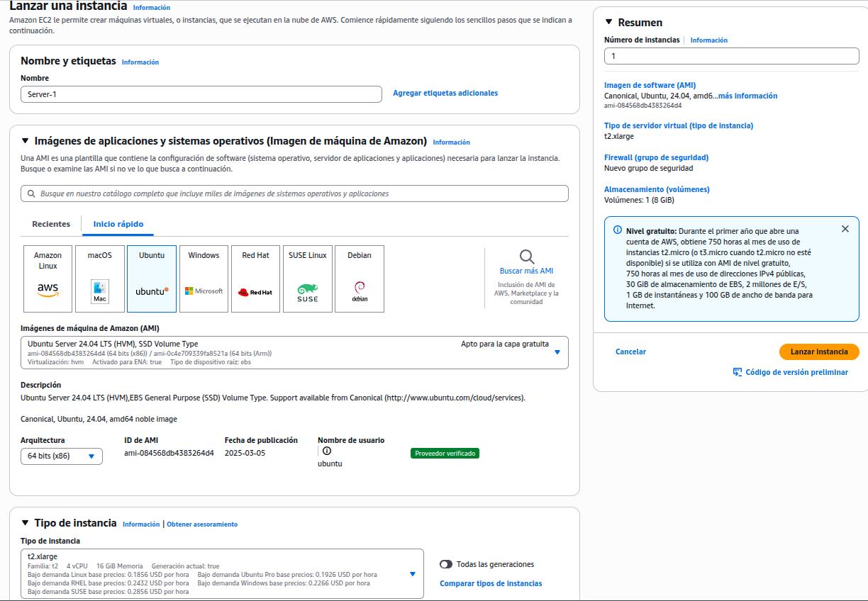Collapse the Resumen panel
This screenshot has height=601, width=868.
click(608, 22)
